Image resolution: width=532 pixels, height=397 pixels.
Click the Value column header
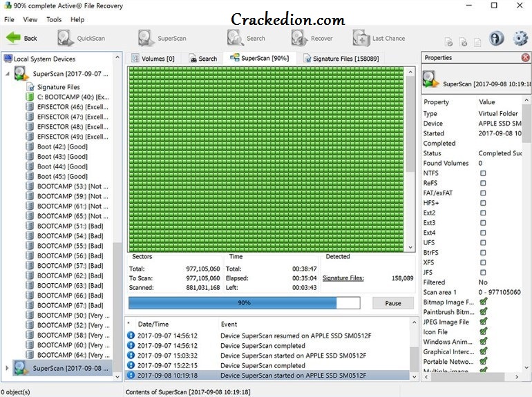(x=486, y=102)
